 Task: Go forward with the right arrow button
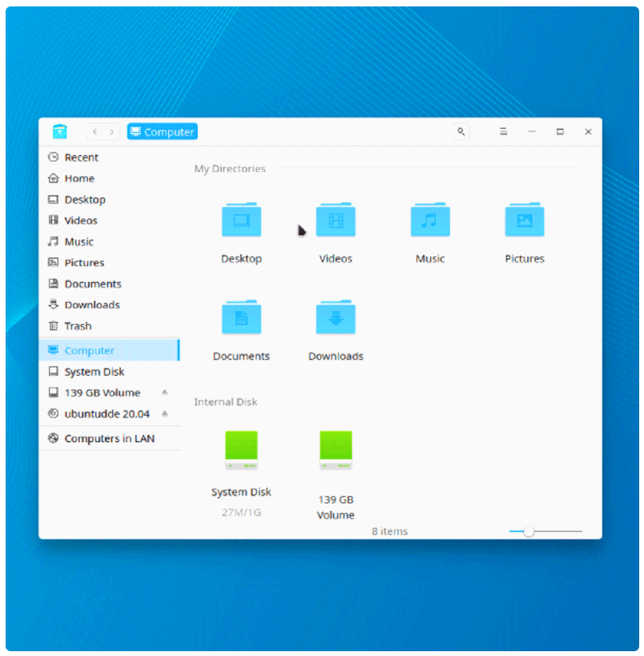[112, 132]
